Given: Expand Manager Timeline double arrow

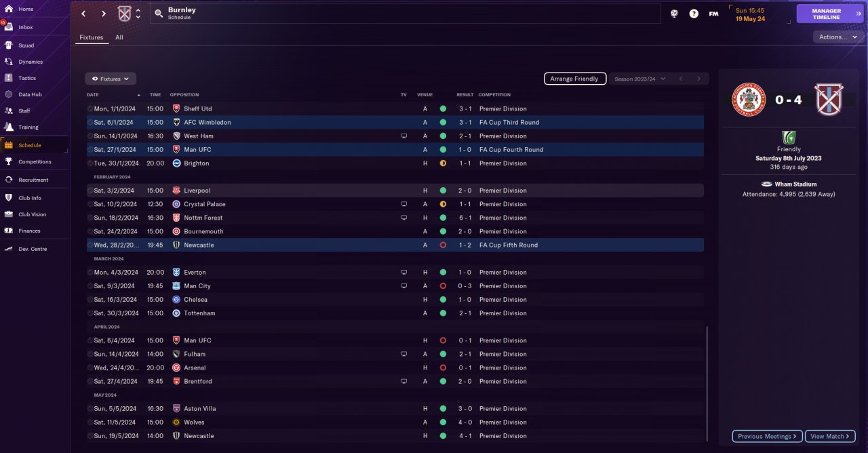Looking at the screenshot, I should pyautogui.click(x=859, y=14).
